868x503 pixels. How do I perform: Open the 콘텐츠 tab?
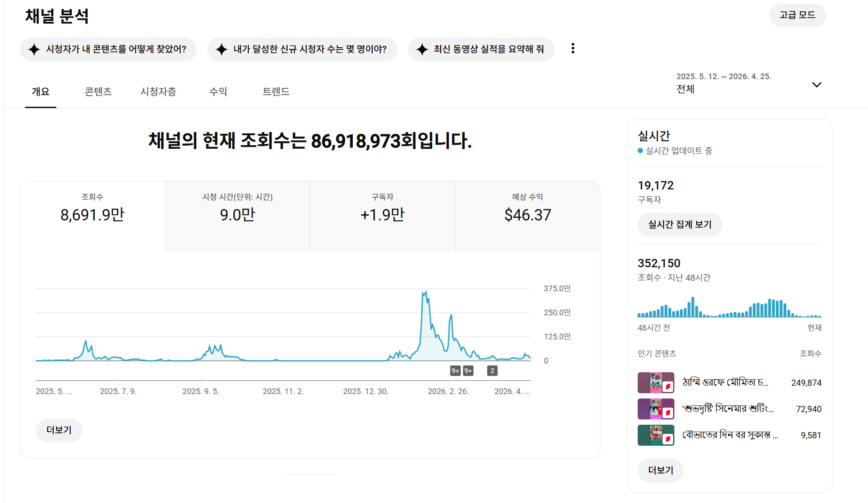click(98, 91)
